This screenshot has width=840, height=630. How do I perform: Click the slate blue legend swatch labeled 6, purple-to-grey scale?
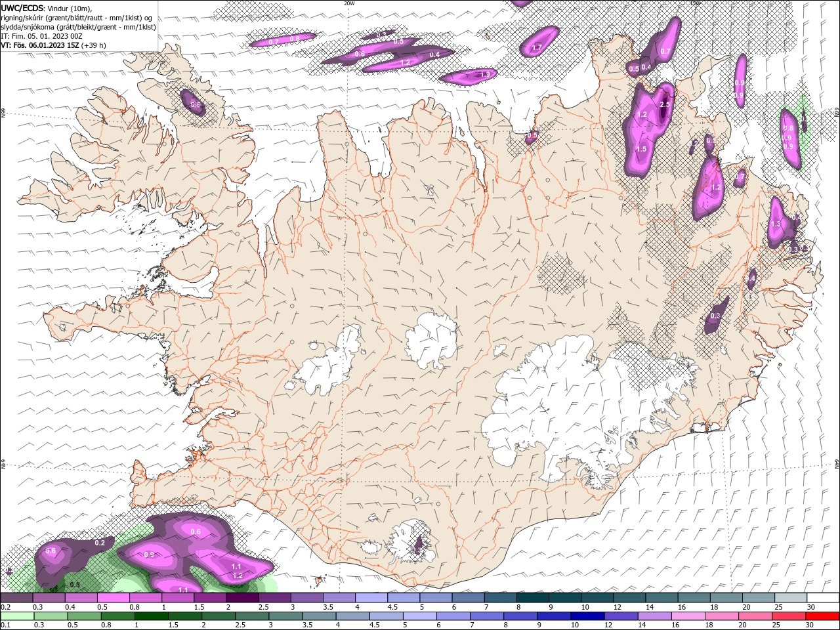click(469, 597)
